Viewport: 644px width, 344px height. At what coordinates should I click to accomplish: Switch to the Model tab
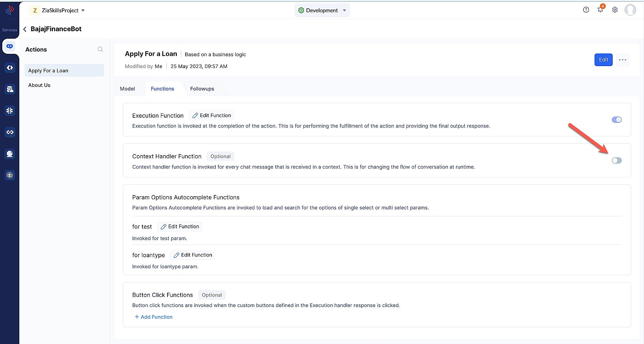click(x=127, y=89)
